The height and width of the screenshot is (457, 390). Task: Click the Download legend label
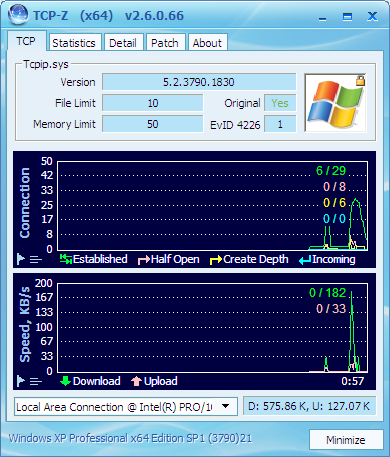pyautogui.click(x=97, y=381)
